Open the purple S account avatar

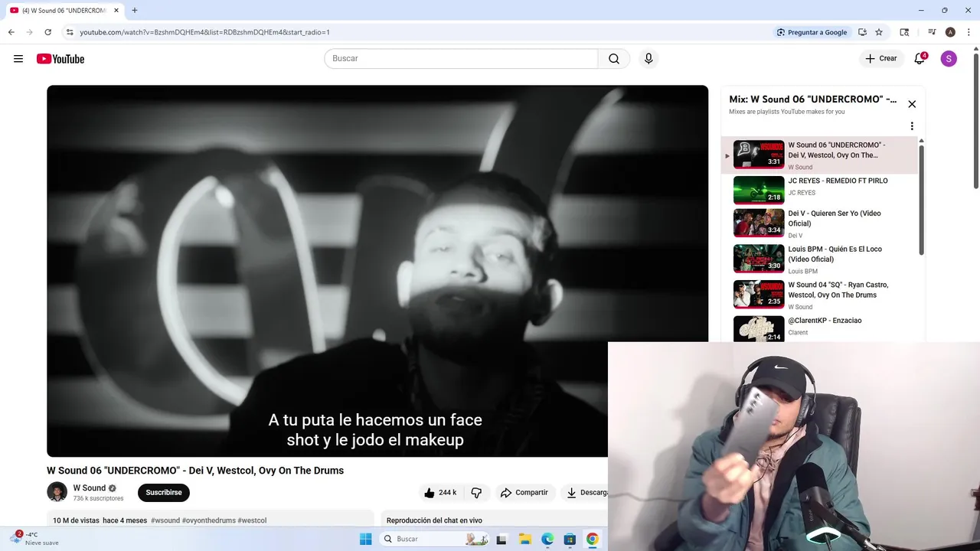949,59
